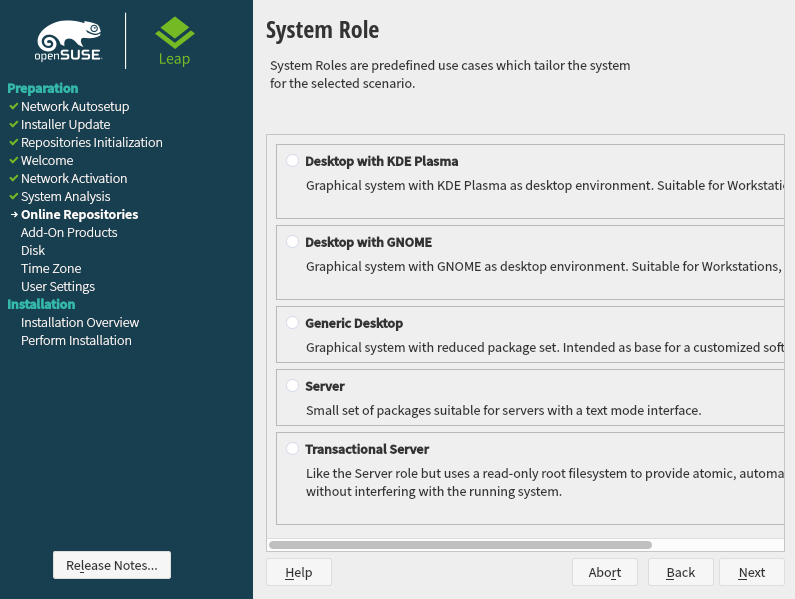Screen dimensions: 795x599
Task: Click the arrow beside Online Repositories
Action: click(x=13, y=214)
